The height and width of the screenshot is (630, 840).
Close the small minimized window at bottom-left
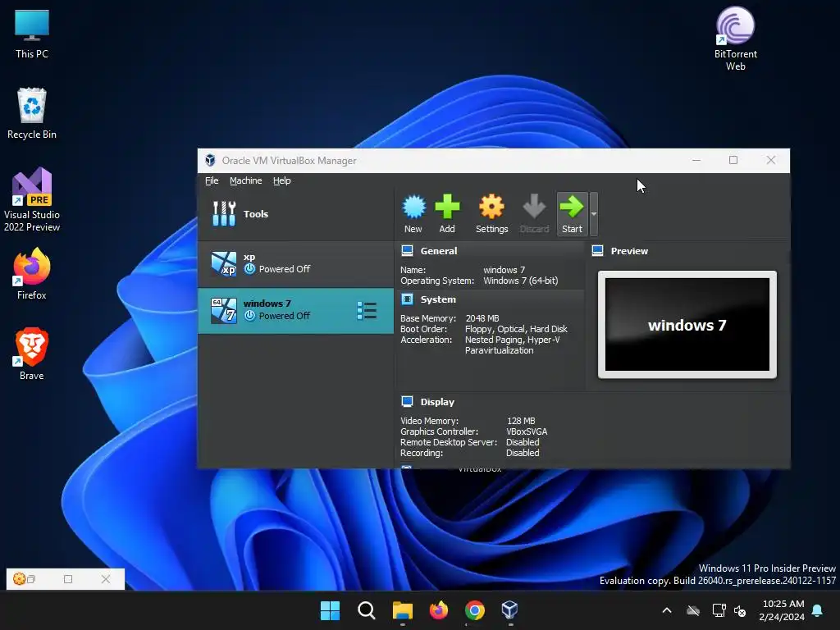(x=106, y=579)
